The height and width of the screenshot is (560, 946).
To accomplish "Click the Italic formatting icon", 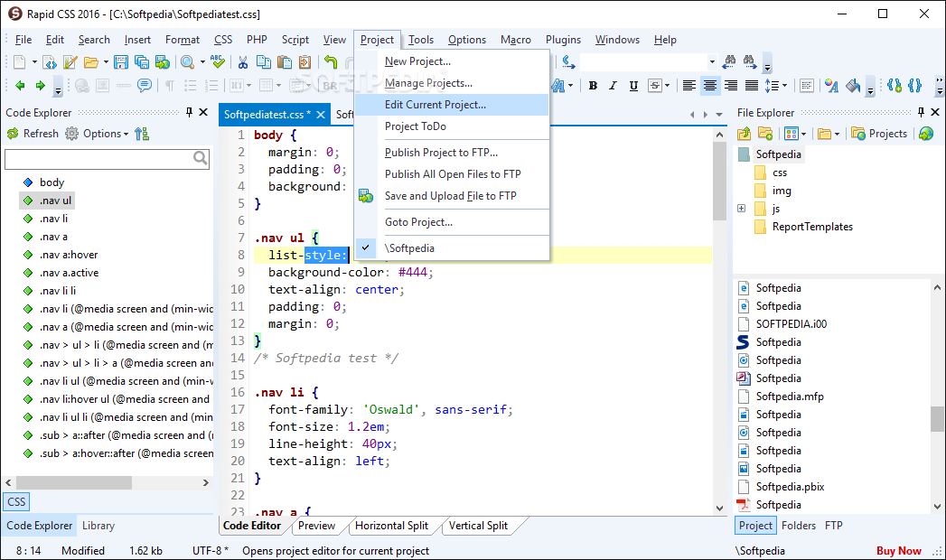I will pyautogui.click(x=613, y=86).
